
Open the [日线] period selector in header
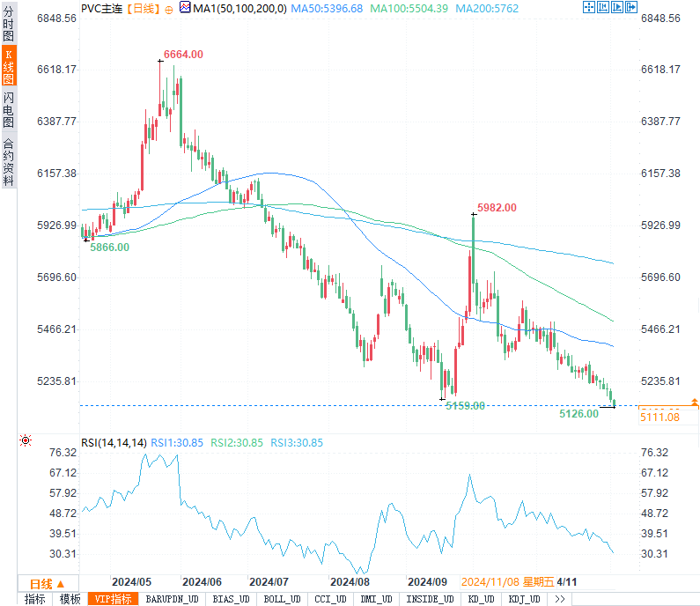144,9
